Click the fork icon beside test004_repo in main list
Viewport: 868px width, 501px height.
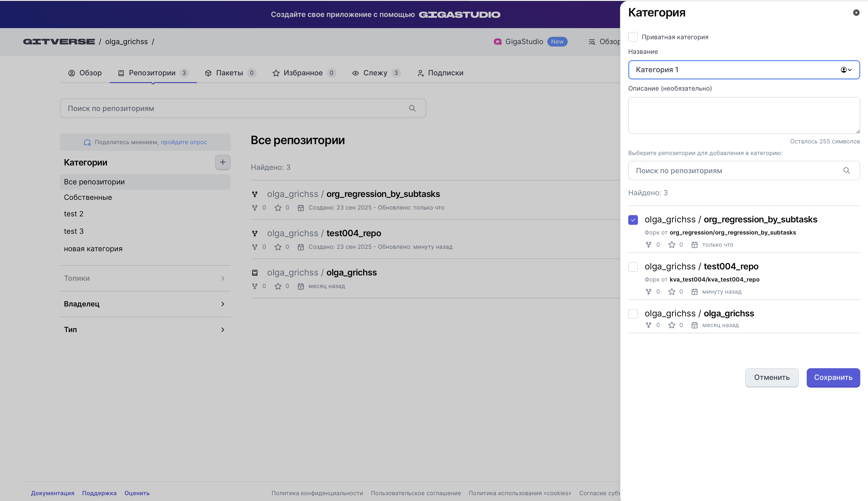(x=255, y=233)
